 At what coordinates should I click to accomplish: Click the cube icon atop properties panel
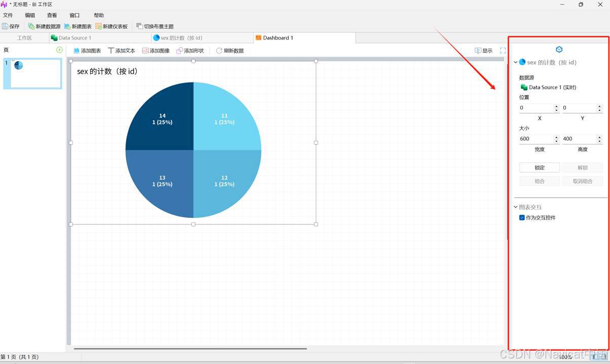click(559, 50)
